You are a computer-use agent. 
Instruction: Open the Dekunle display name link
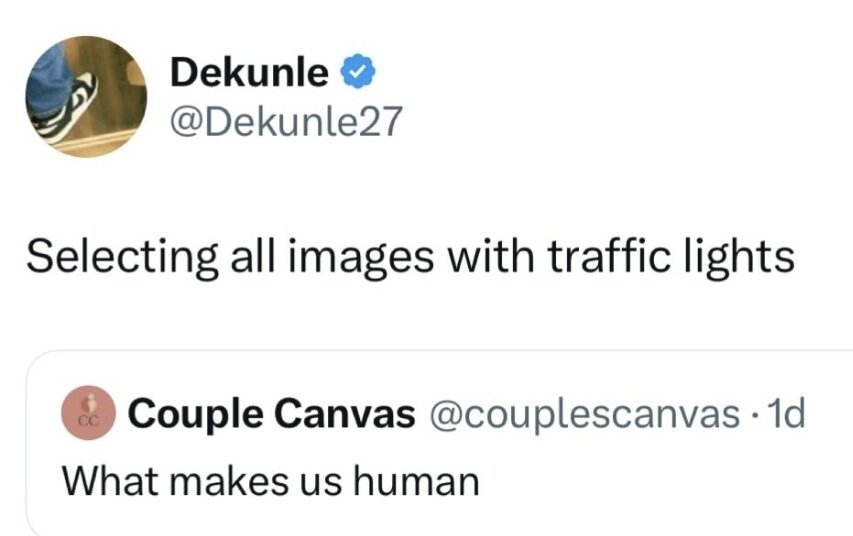click(x=250, y=72)
